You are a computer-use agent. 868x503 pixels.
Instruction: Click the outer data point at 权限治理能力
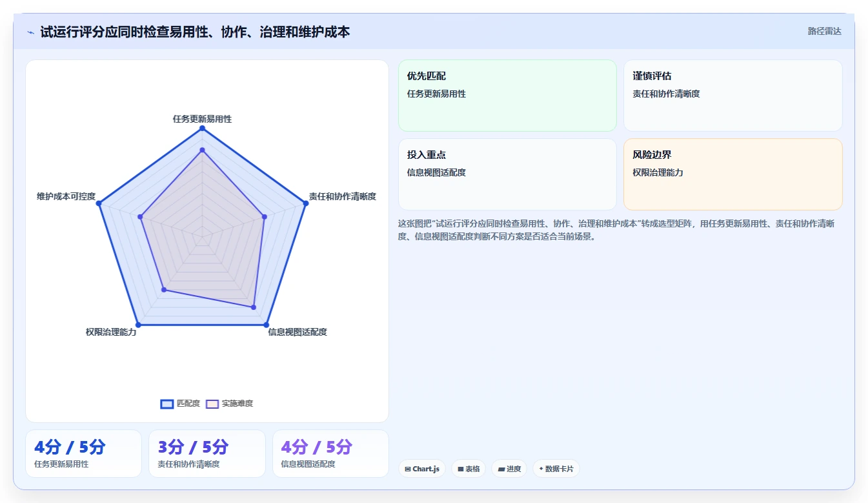138,325
